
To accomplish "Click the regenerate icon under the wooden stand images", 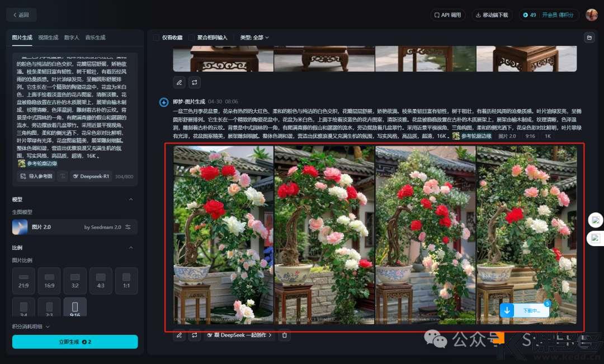I will 195,82.
